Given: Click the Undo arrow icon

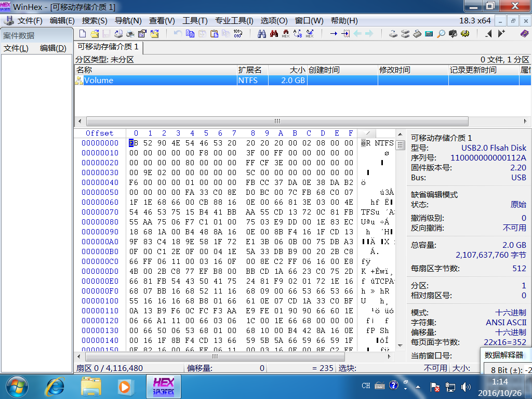Looking at the screenshot, I should pos(178,33).
